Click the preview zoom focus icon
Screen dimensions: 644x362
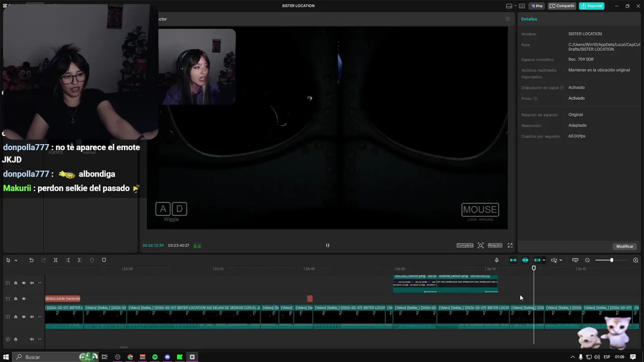click(480, 245)
